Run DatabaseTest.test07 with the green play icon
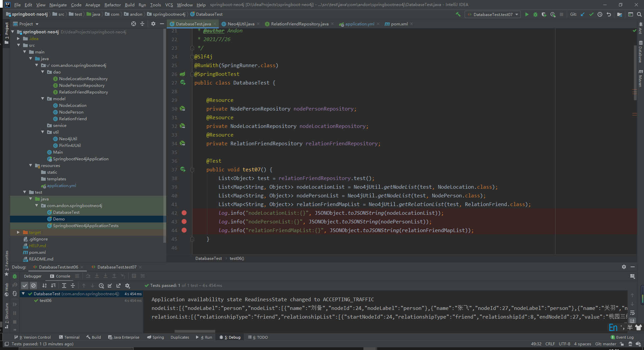Viewport: 644px width, 350px height. pos(527,14)
